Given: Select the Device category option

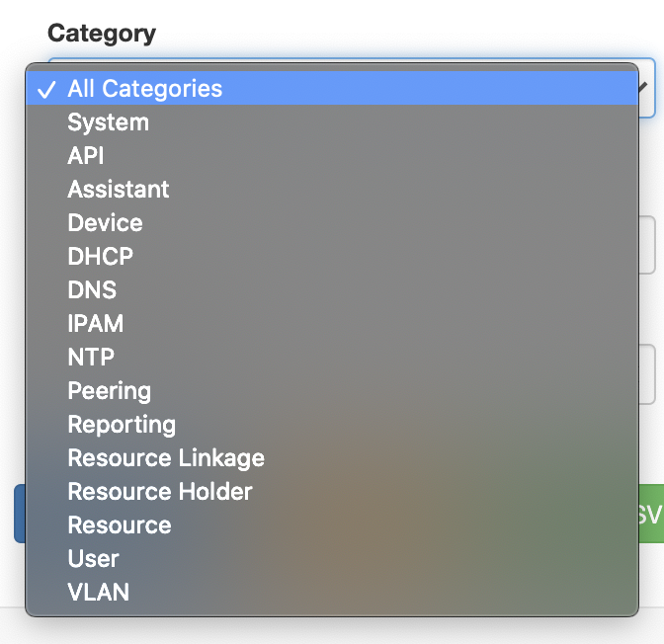Looking at the screenshot, I should [x=105, y=223].
